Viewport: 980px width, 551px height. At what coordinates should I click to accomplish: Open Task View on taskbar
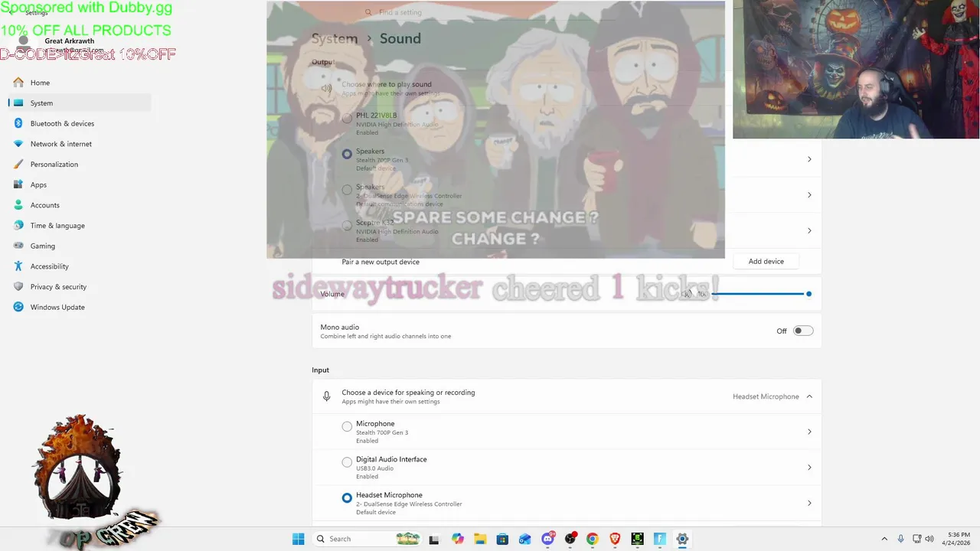click(434, 539)
